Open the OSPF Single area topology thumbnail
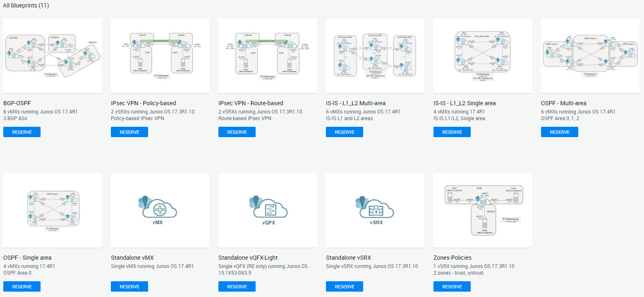Image resolution: width=644 pixels, height=297 pixels. click(53, 210)
